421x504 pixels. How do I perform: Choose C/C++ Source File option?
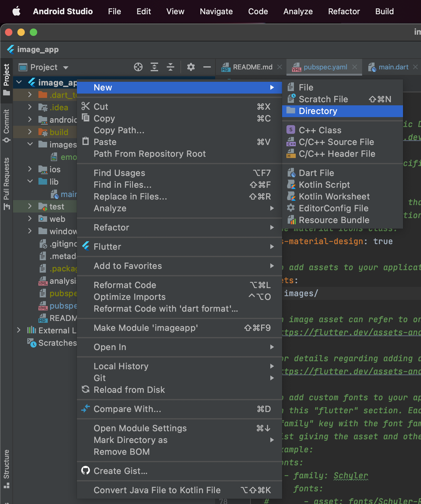pyautogui.click(x=342, y=142)
